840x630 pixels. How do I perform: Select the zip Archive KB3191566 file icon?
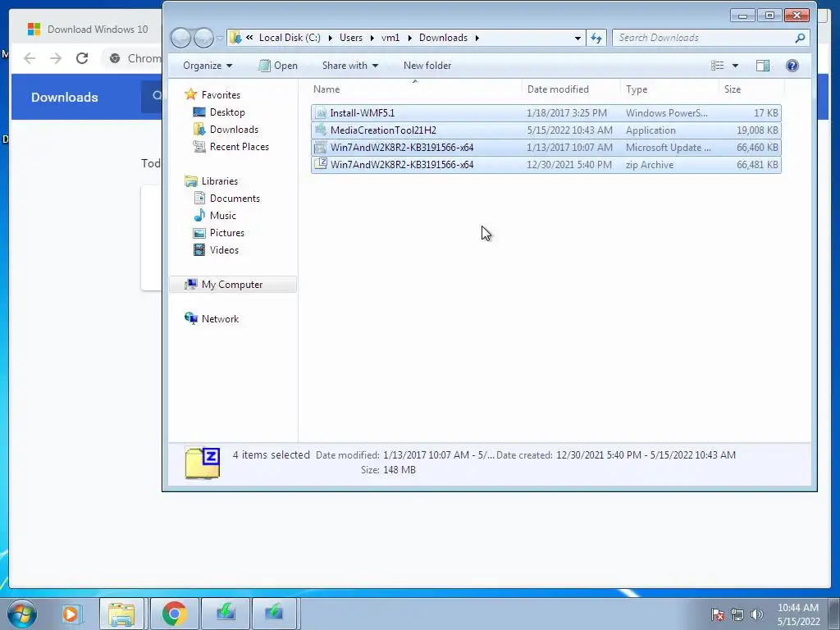[x=321, y=164]
